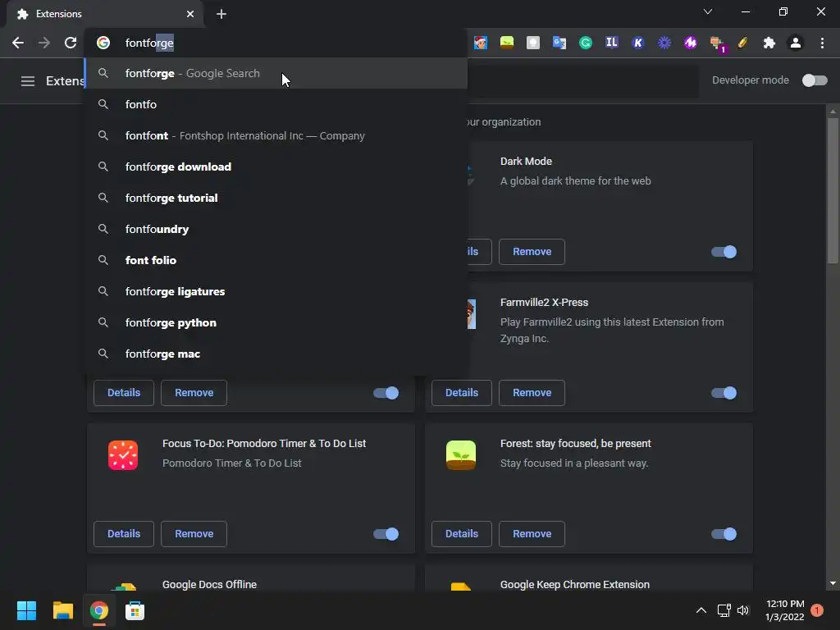Toggle extension above Focus To-Do card
This screenshot has height=630, width=840.
(x=386, y=393)
